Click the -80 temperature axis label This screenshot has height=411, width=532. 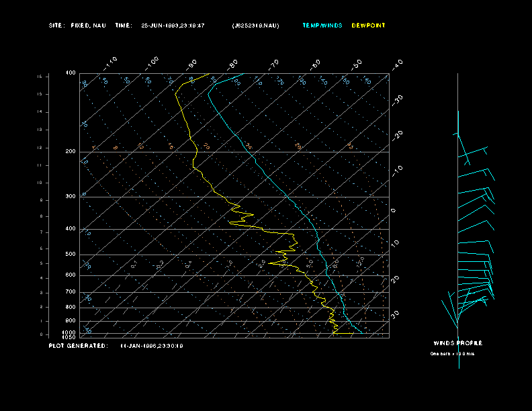click(232, 64)
